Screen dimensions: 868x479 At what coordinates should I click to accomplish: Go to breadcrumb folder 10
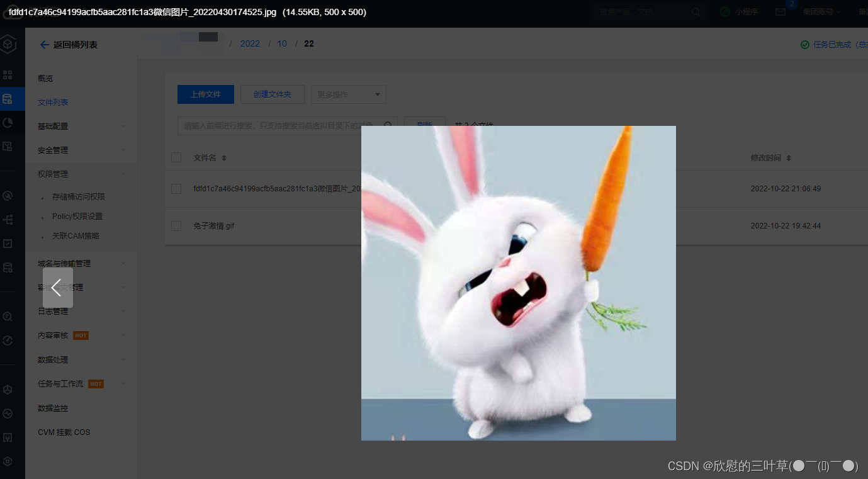click(x=282, y=43)
